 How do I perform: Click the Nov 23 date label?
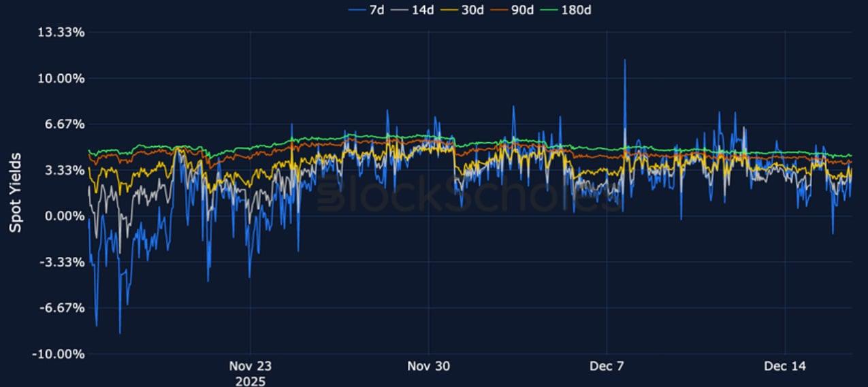[251, 366]
